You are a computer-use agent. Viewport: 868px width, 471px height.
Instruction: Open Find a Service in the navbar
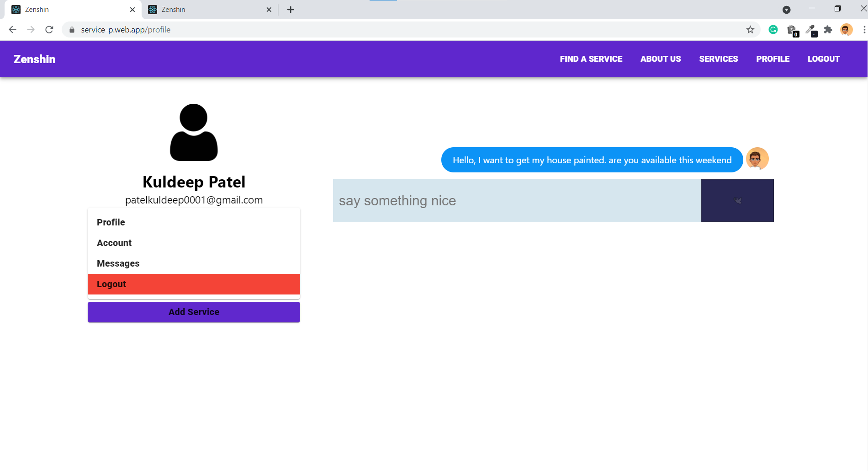click(591, 59)
